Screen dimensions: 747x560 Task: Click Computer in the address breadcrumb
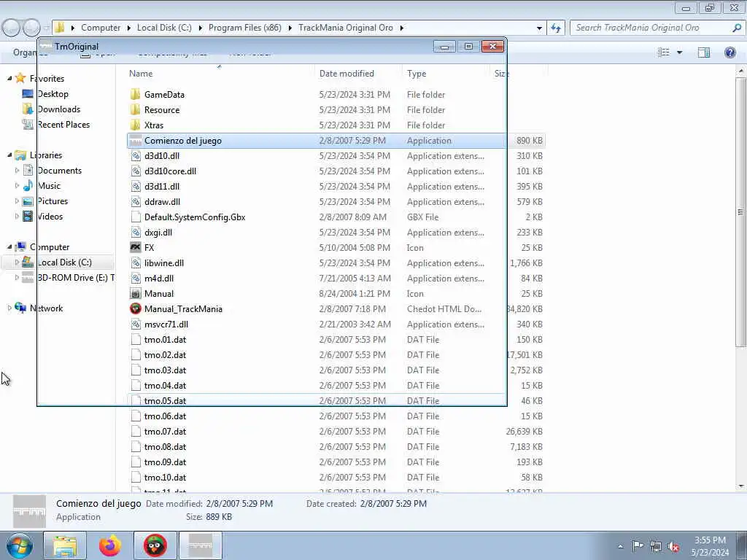101,28
